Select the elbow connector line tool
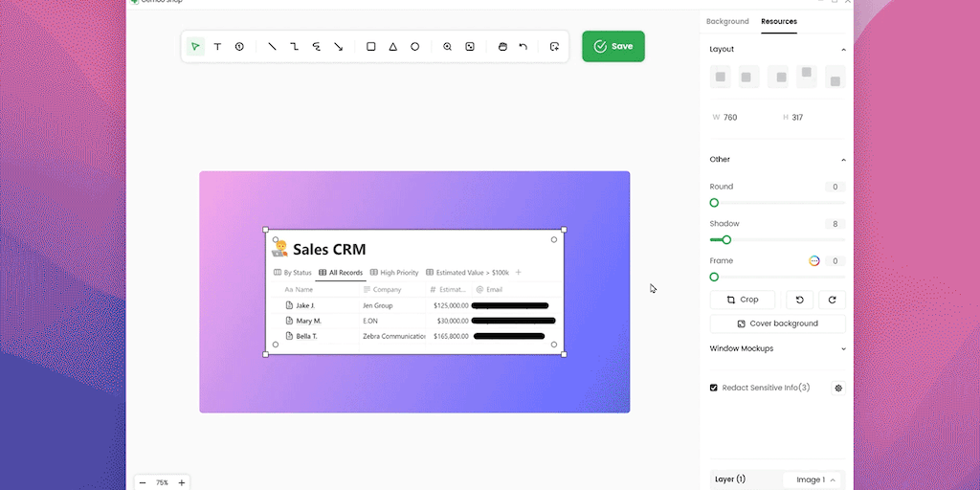980x490 pixels. 295,46
